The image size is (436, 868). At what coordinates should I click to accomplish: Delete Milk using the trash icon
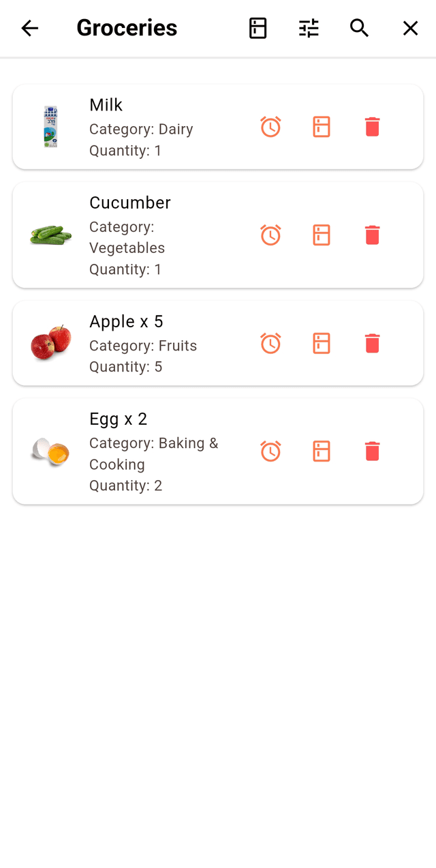click(372, 127)
